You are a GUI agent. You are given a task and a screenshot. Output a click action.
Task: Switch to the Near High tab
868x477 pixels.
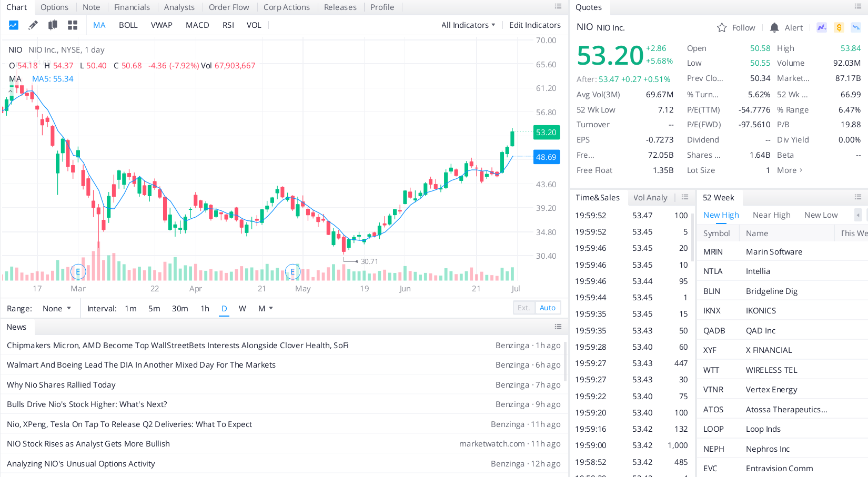point(772,215)
